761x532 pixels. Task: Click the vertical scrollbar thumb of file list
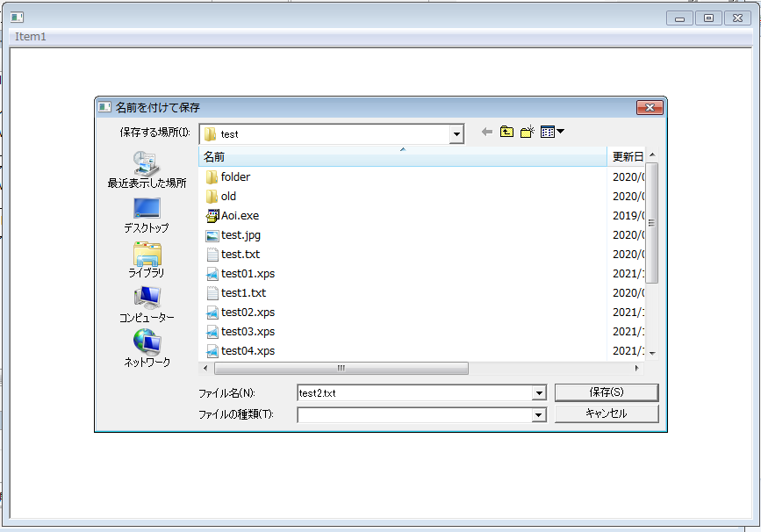652,223
